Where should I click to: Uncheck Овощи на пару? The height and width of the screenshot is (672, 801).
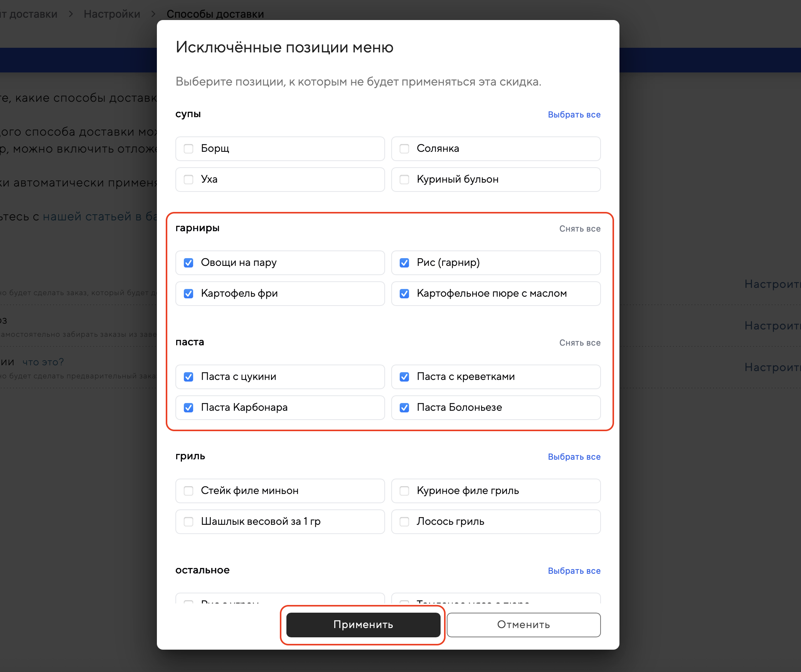point(188,263)
